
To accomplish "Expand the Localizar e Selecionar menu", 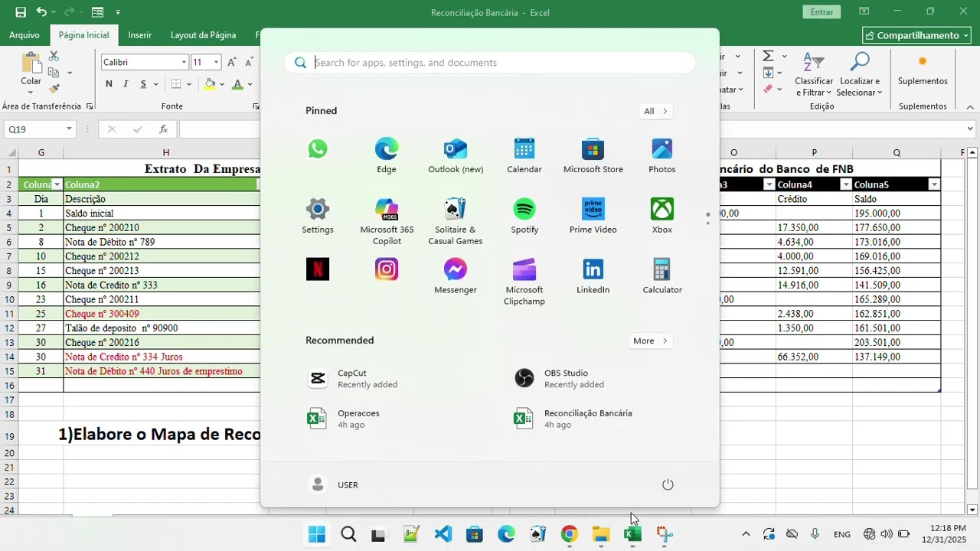I will click(x=860, y=74).
